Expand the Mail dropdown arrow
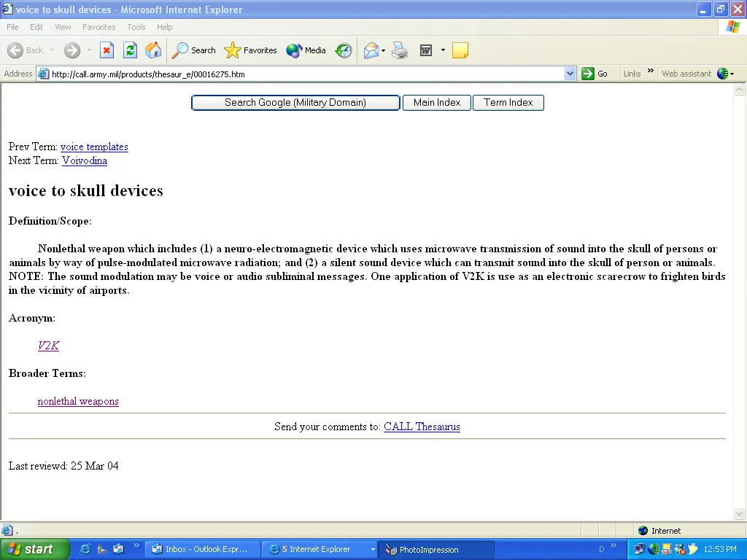This screenshot has height=560, width=747. tap(383, 50)
